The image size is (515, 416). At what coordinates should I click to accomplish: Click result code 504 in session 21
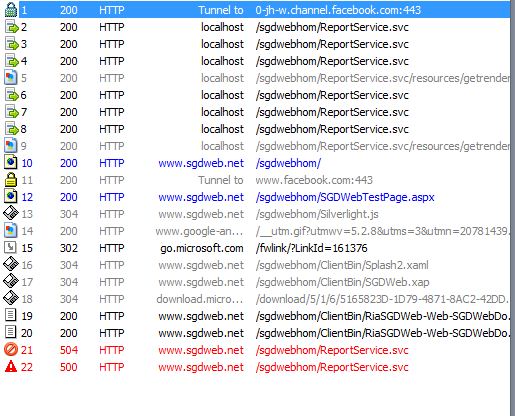coord(69,350)
